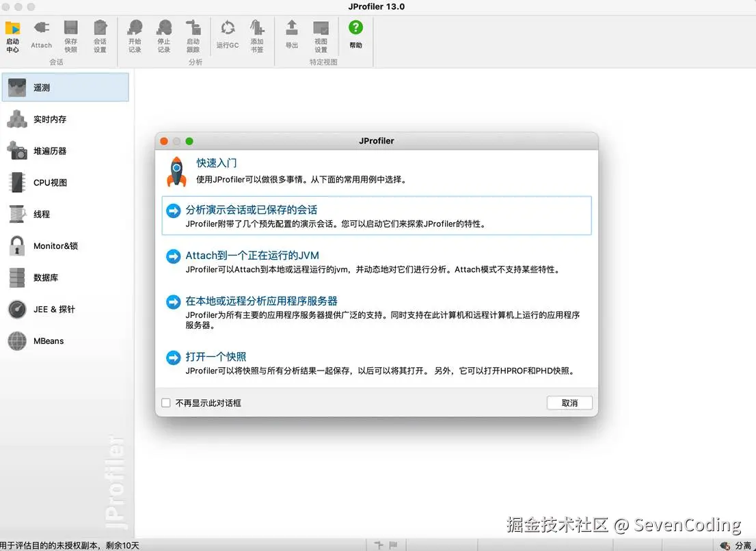The width and height of the screenshot is (756, 551).
Task: Select 数据库 databases in sidebar
Action: tap(66, 278)
